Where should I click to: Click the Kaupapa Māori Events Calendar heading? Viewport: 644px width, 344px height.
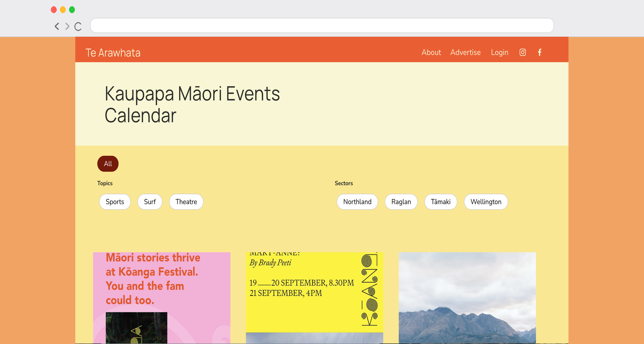point(192,104)
